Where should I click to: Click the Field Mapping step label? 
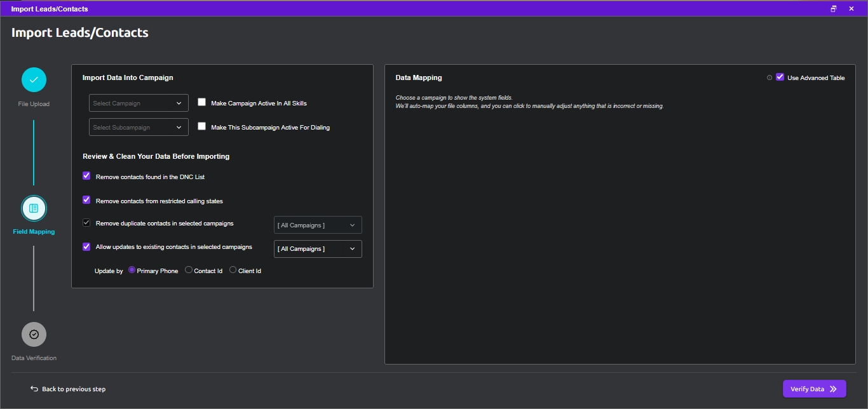34,232
